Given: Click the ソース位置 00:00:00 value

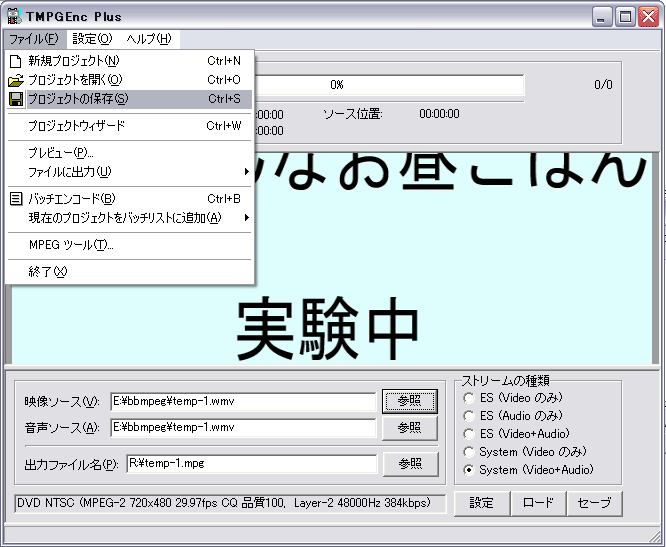Looking at the screenshot, I should [439, 114].
